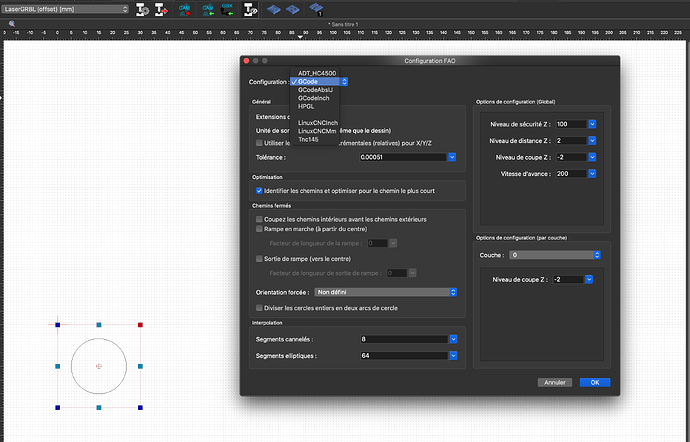Click the right-middle selection handle

[140, 366]
